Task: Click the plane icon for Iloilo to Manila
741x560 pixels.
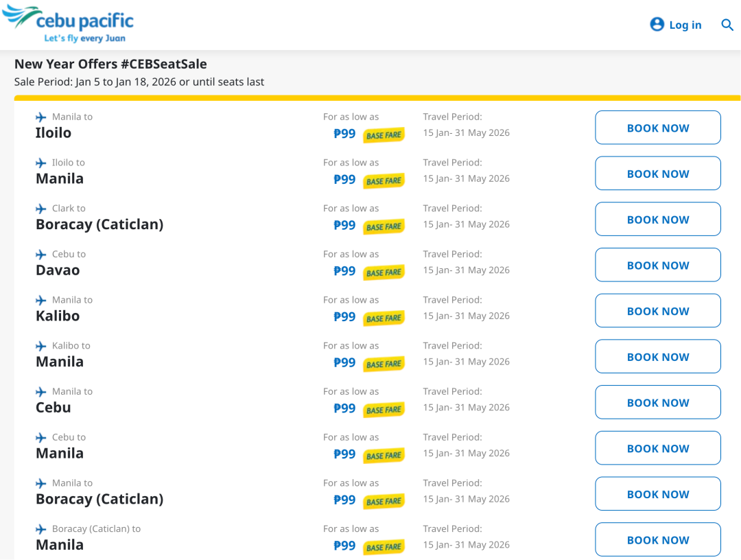Action: pyautogui.click(x=41, y=163)
